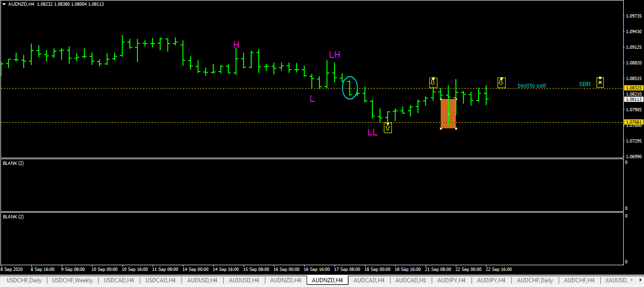This screenshot has height=287, width=644.
Task: Click the 1.06990 price scale value
Action: (x=634, y=156)
